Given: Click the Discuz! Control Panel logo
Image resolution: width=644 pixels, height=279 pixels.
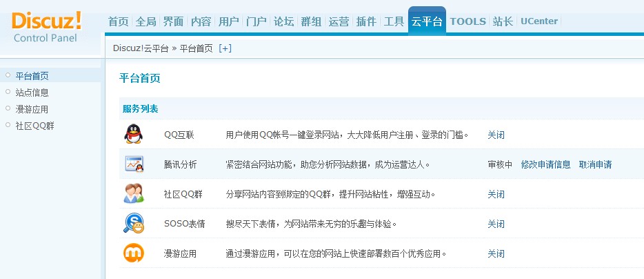Looking at the screenshot, I should [47, 27].
